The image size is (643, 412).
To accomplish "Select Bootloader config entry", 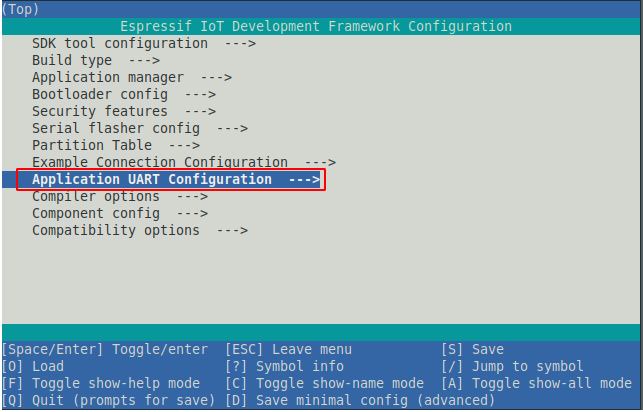I will coord(100,94).
